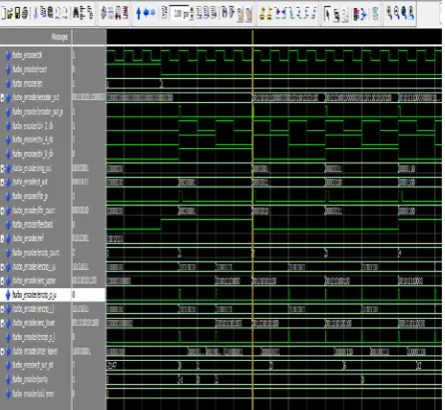Click the open folder icon in toolbar
This screenshot has height=410, width=445.
[10, 13]
